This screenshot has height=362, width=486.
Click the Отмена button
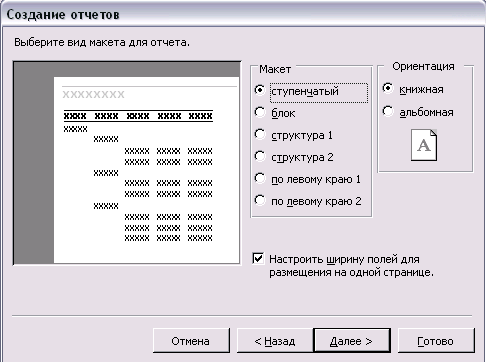191,341
